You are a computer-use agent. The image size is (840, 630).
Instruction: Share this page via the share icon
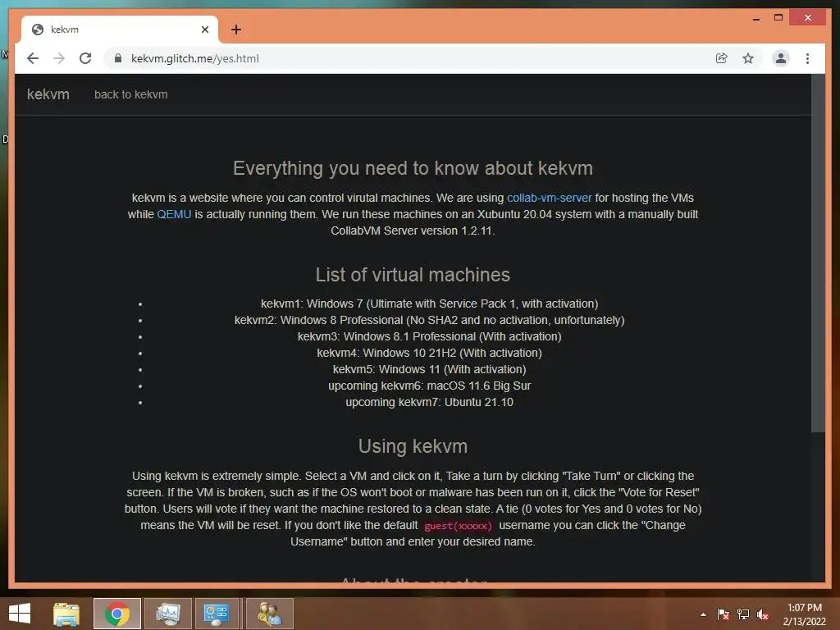[x=722, y=58]
